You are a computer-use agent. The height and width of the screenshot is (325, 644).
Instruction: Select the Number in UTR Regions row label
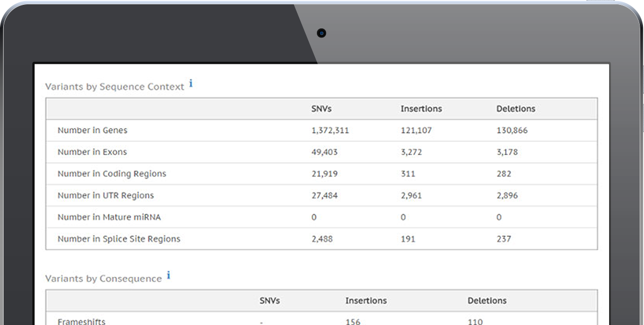pos(106,196)
